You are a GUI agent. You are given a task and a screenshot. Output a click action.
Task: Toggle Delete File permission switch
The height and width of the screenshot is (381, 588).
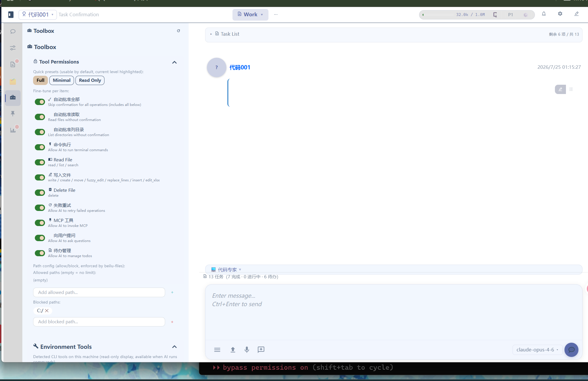40,193
